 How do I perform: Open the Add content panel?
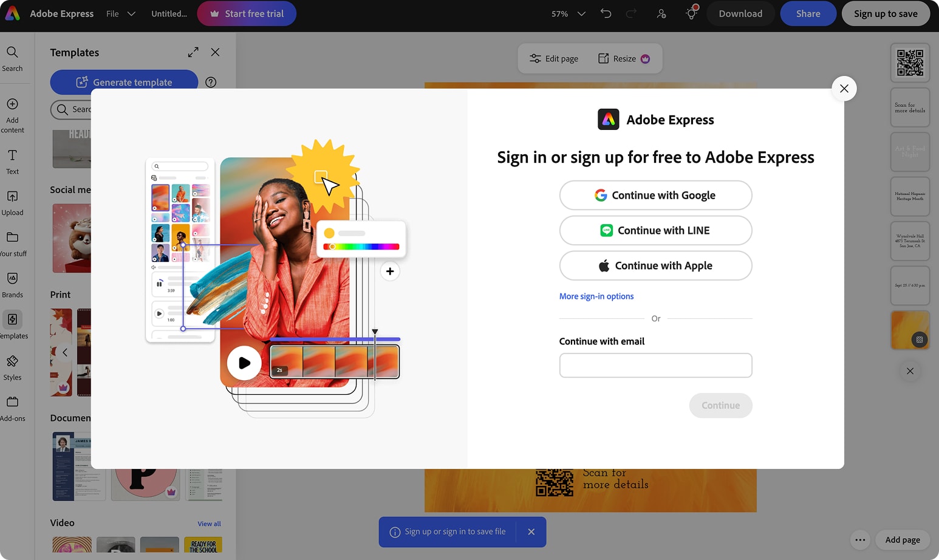pos(12,115)
